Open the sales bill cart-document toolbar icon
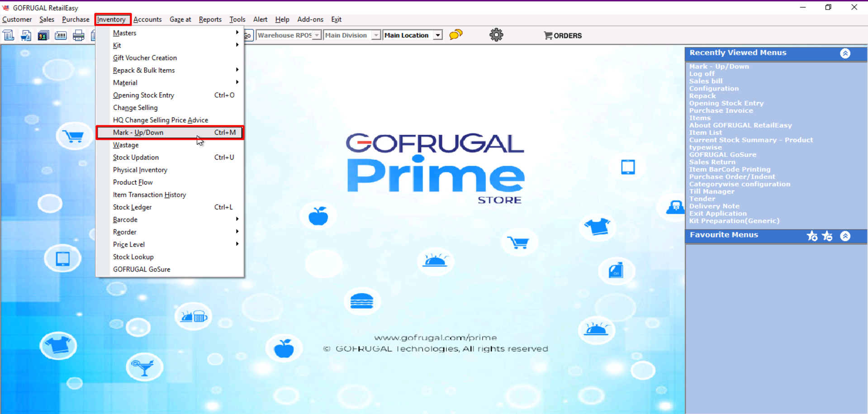The height and width of the screenshot is (414, 868). (x=26, y=35)
